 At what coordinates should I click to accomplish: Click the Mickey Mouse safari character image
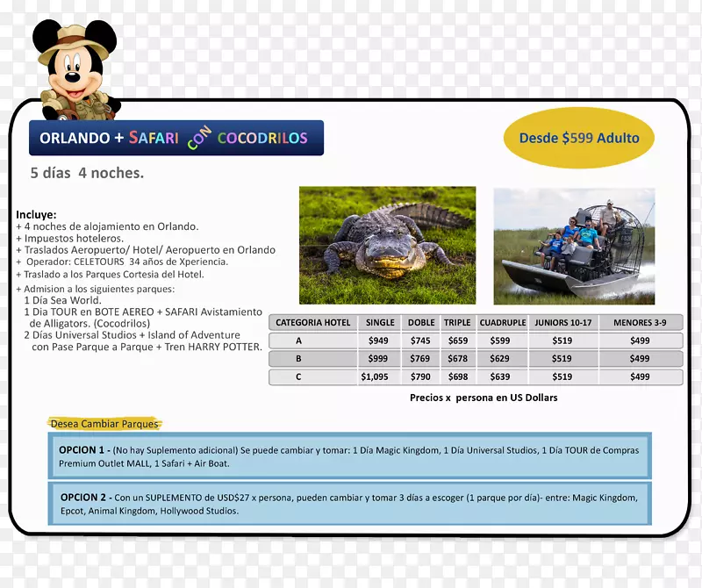[x=76, y=69]
